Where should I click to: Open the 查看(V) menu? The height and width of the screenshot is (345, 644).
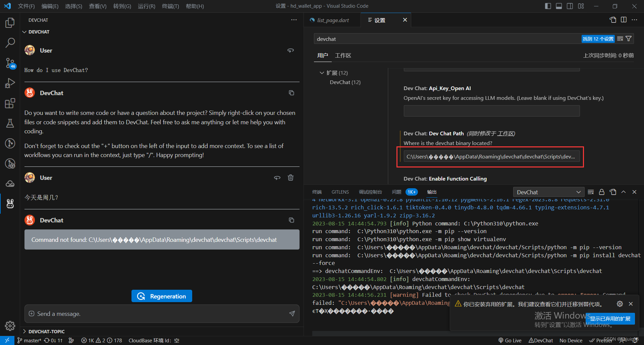click(98, 6)
